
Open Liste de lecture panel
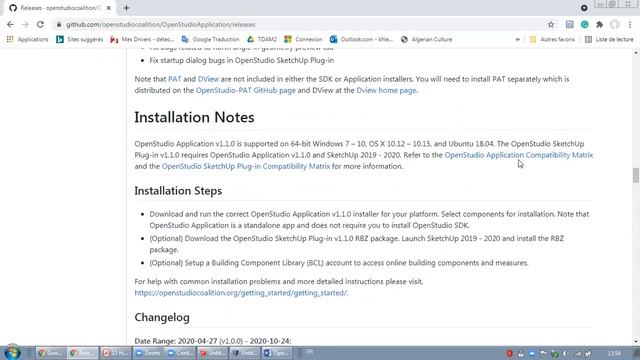tap(609, 39)
